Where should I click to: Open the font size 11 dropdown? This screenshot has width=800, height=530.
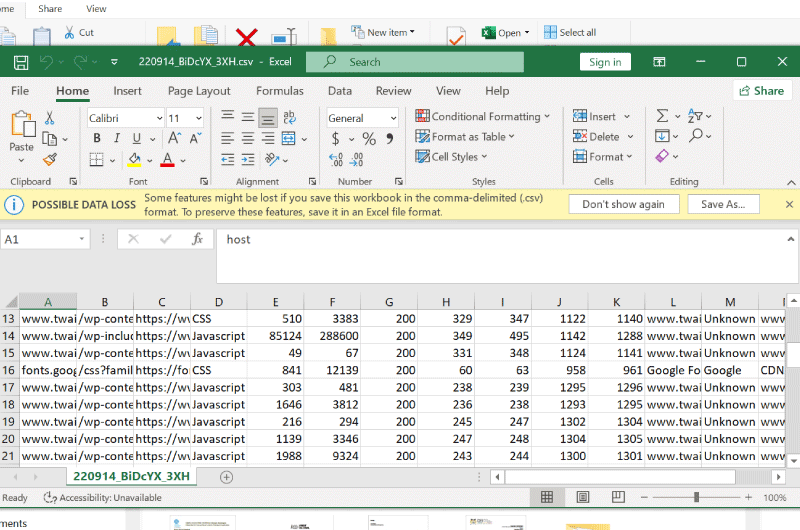coord(198,118)
